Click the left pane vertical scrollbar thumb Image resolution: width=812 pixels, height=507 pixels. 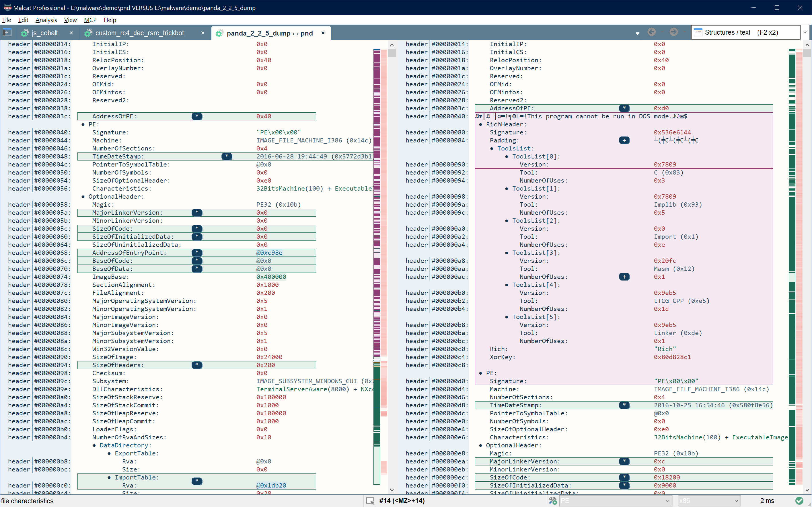(392, 53)
